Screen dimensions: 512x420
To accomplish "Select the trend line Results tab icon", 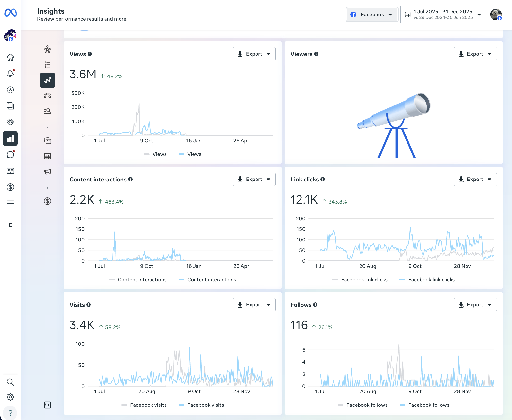I will [x=47, y=80].
